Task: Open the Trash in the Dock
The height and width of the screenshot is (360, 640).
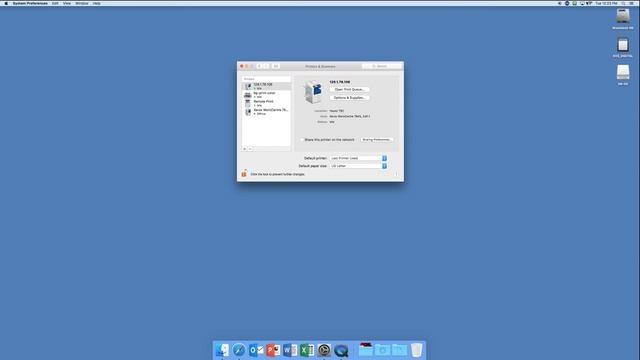Action: [x=417, y=350]
